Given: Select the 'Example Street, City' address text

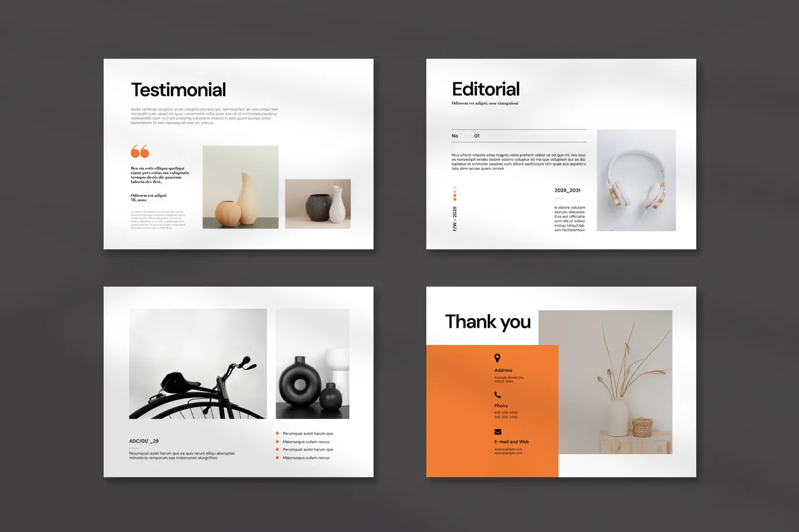Looking at the screenshot, I should 509,379.
